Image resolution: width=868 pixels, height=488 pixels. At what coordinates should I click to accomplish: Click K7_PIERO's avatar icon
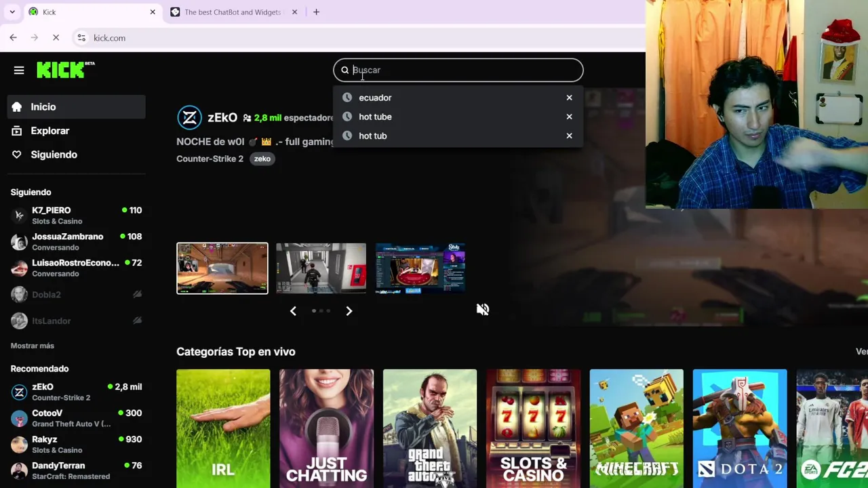coord(19,216)
